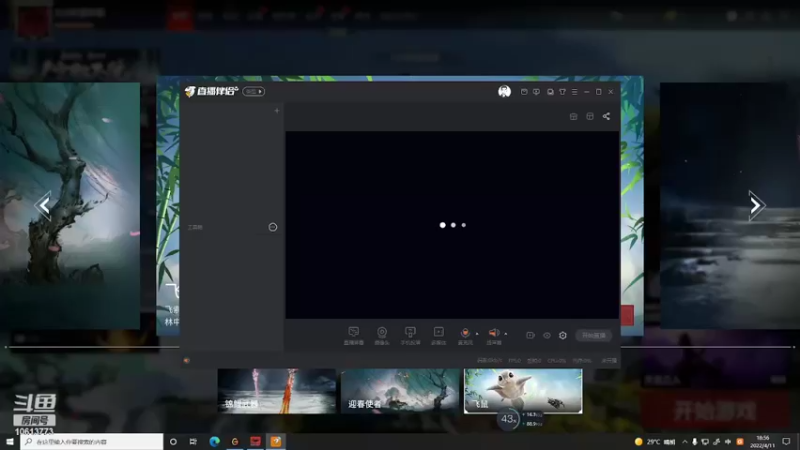This screenshot has width=800, height=450.
Task: Open the hamburger menu in title bar
Action: pos(574,92)
